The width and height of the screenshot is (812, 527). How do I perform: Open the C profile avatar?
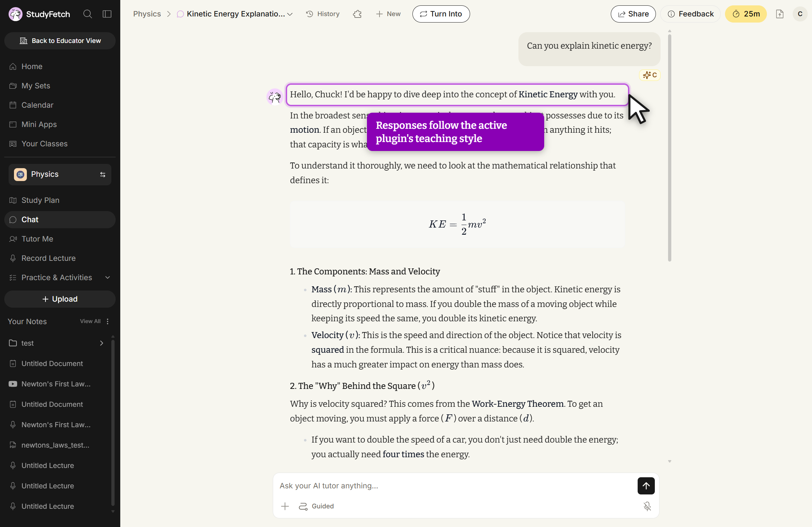[x=800, y=14]
